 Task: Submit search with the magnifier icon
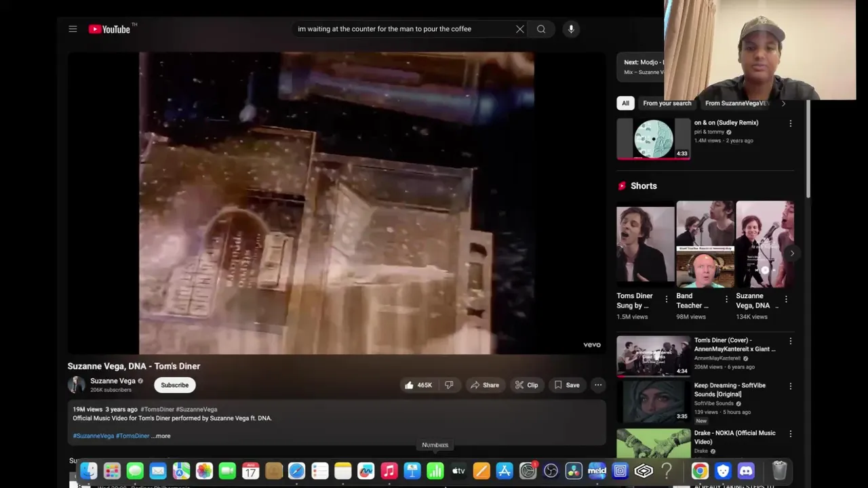click(541, 29)
